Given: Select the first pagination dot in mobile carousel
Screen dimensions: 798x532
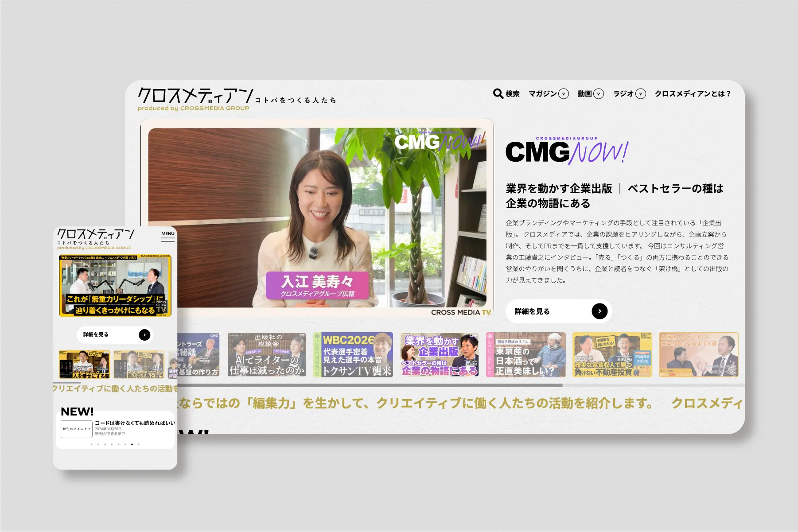Looking at the screenshot, I should pos(91,444).
